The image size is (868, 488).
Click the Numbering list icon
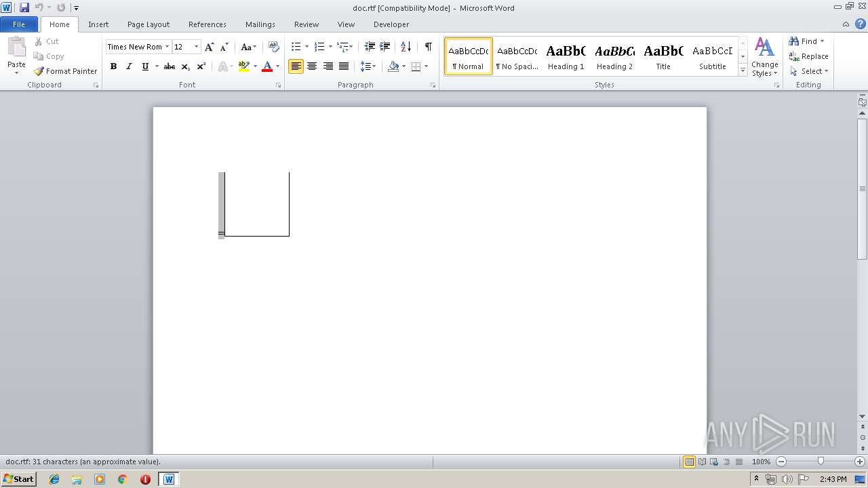(319, 47)
